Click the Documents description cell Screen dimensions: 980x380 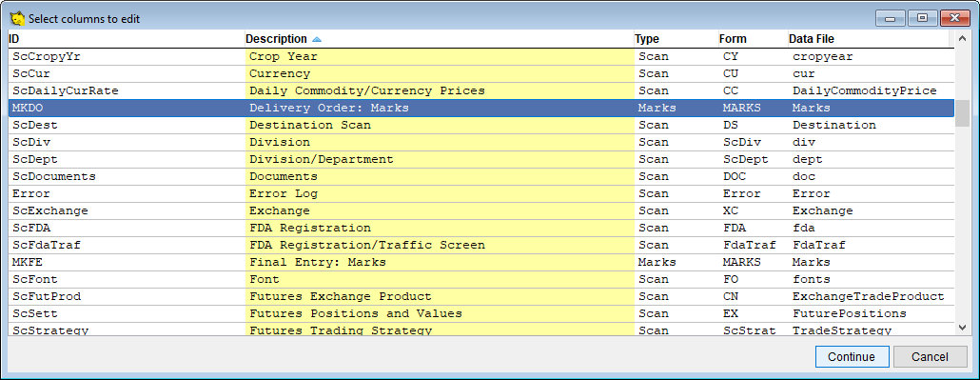440,176
